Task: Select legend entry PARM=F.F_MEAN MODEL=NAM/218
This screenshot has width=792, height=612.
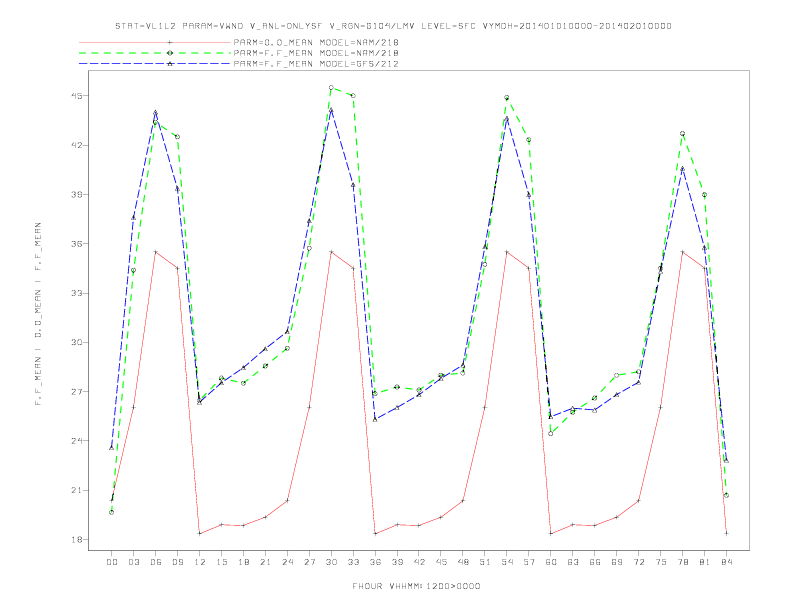Action: tap(316, 53)
